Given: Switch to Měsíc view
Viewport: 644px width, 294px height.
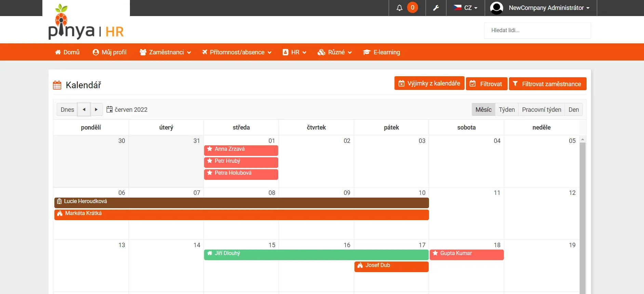Looking at the screenshot, I should pyautogui.click(x=483, y=109).
